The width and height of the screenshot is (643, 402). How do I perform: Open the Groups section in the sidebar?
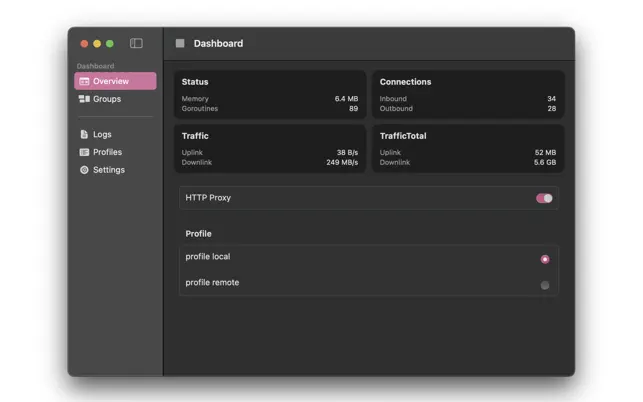[106, 99]
